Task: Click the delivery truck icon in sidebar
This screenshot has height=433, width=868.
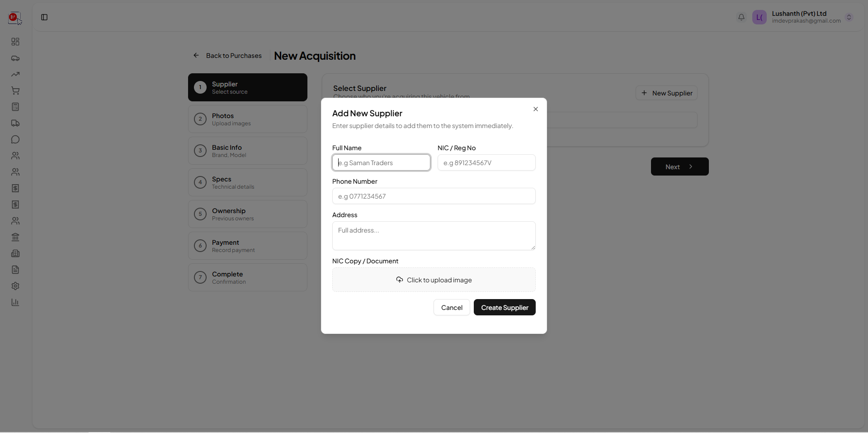Action: point(15,124)
